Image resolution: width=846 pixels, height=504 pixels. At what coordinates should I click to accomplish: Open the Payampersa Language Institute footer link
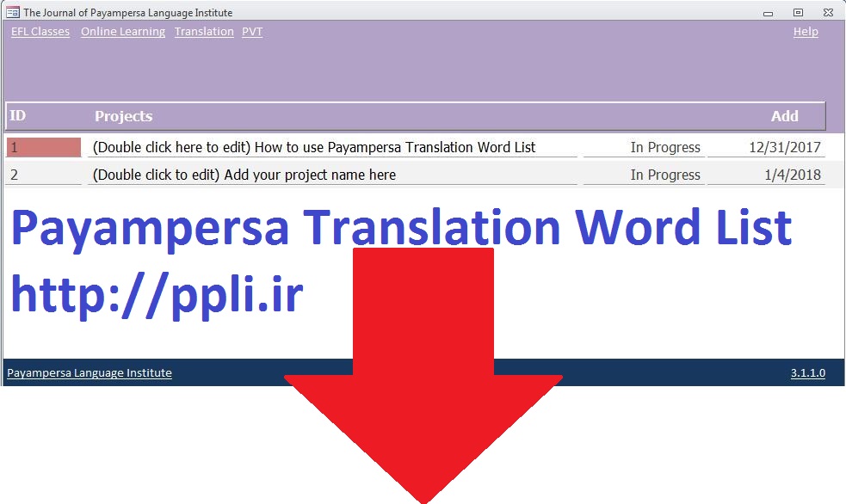click(x=90, y=373)
